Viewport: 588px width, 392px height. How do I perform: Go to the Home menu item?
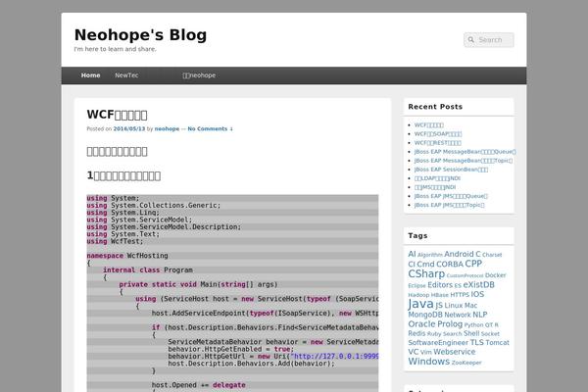pos(90,75)
